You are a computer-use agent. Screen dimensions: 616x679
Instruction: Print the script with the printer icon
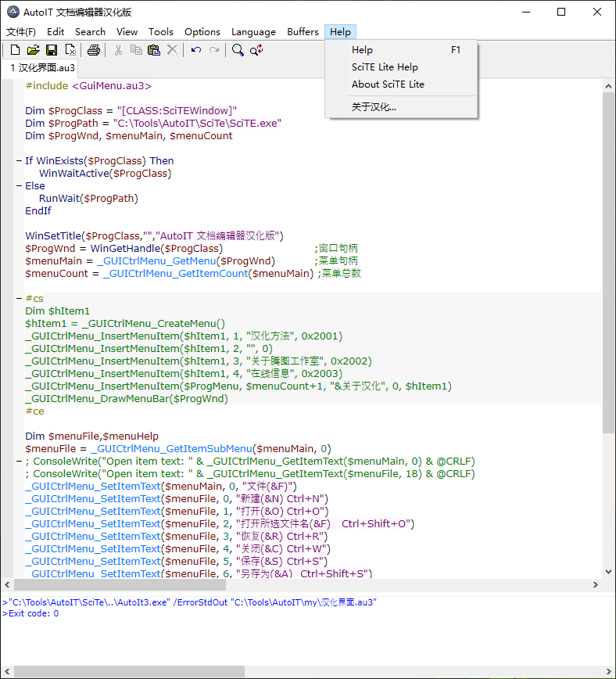click(94, 50)
